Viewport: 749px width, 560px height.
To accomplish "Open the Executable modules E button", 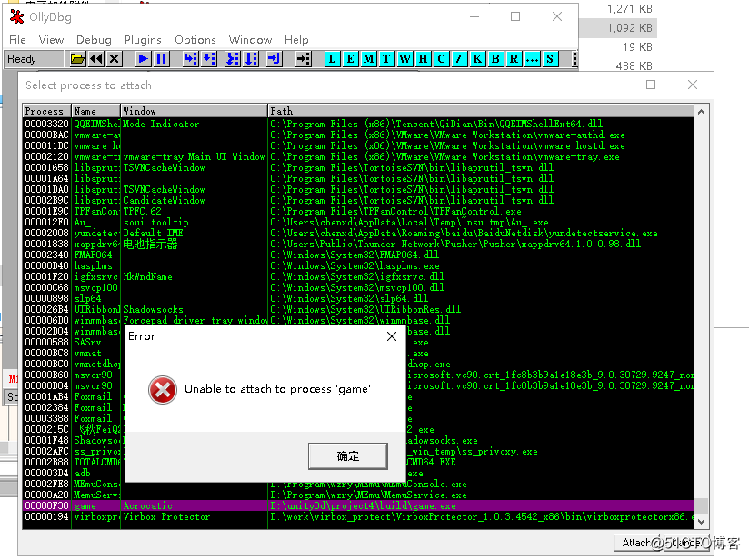I will click(x=351, y=59).
